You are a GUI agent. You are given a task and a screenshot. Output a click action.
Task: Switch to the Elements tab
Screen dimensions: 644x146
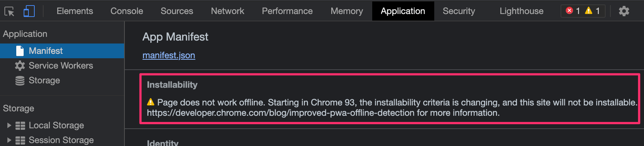click(x=75, y=11)
